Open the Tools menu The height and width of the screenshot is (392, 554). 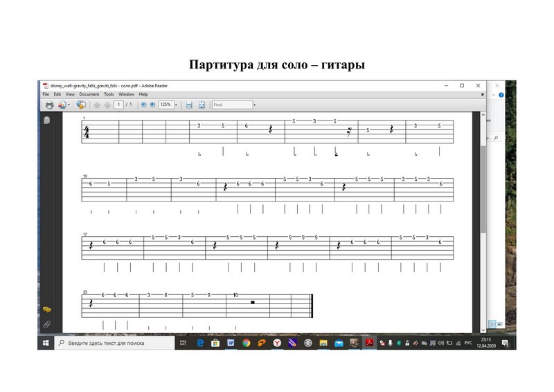(109, 94)
